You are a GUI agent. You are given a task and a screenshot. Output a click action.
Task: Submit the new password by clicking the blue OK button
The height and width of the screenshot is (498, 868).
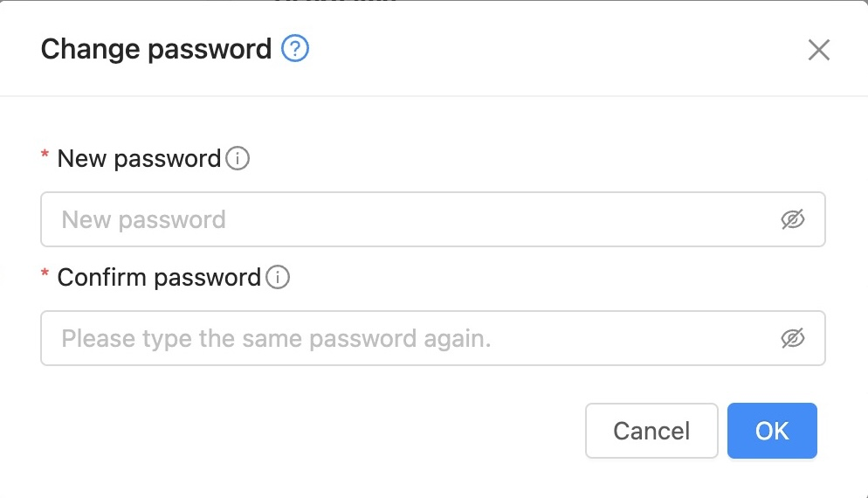click(772, 431)
